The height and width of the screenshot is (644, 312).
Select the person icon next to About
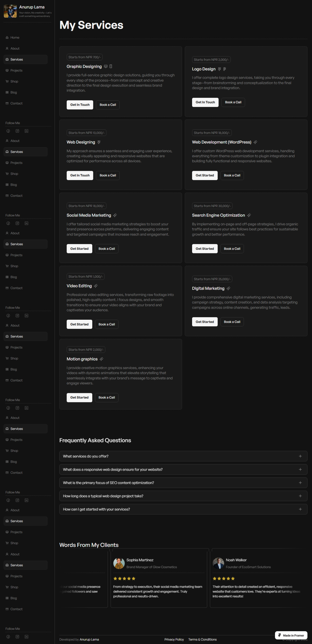[x=7, y=48]
